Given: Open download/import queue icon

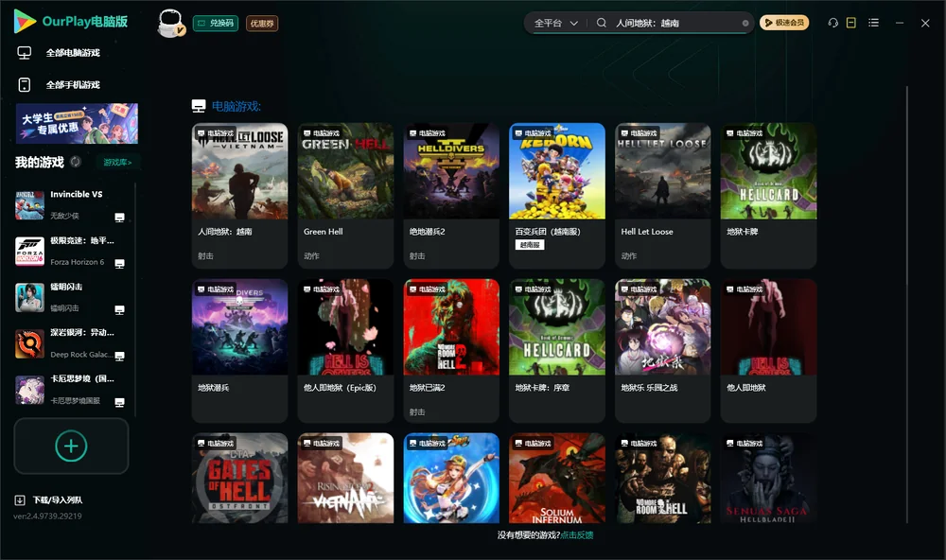Looking at the screenshot, I should (20, 499).
